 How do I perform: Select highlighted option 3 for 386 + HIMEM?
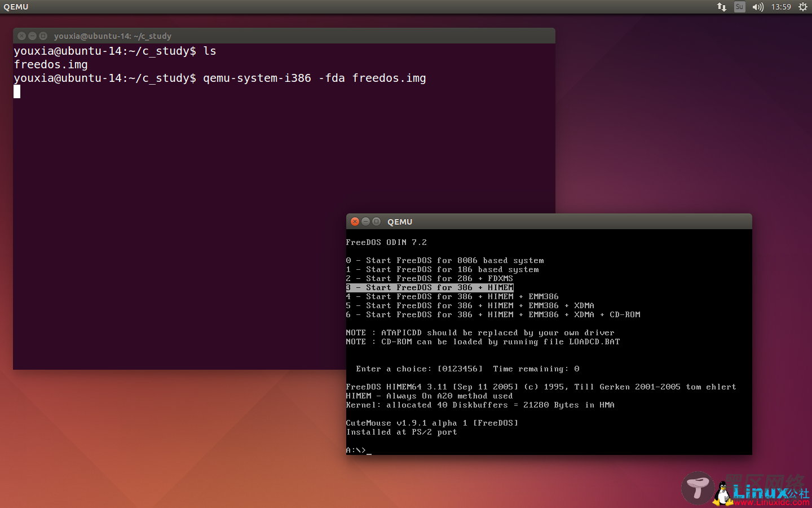click(430, 287)
